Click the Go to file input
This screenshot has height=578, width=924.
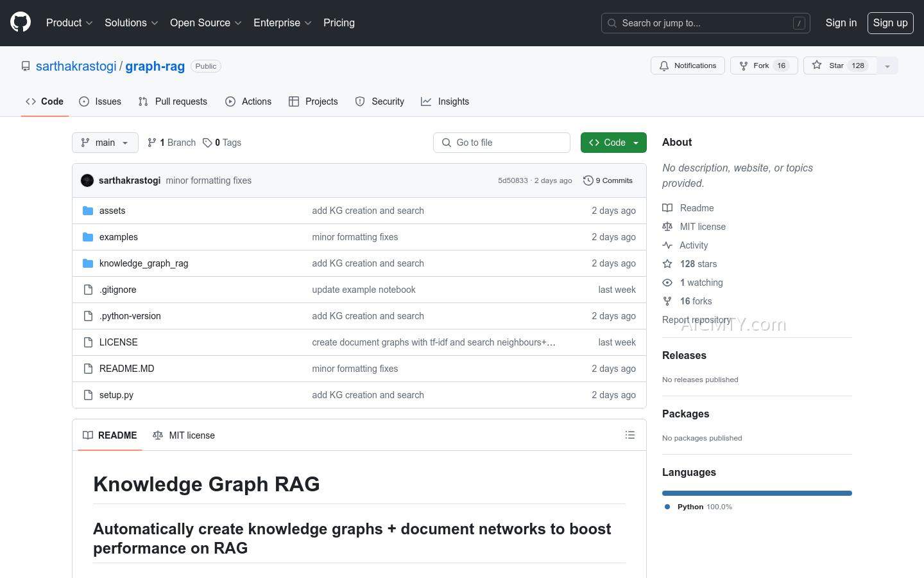pos(502,143)
